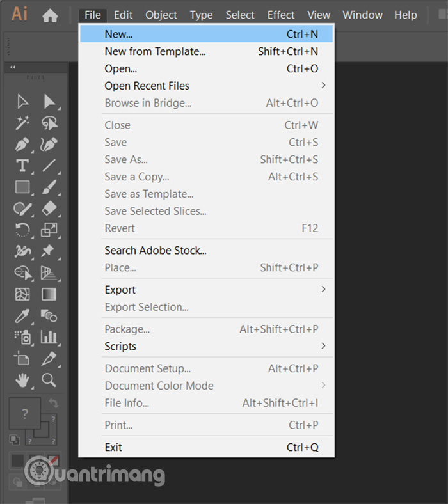Viewport: 448px width, 504px height.
Task: Expand Open Recent Files submenu
Action: (x=206, y=86)
